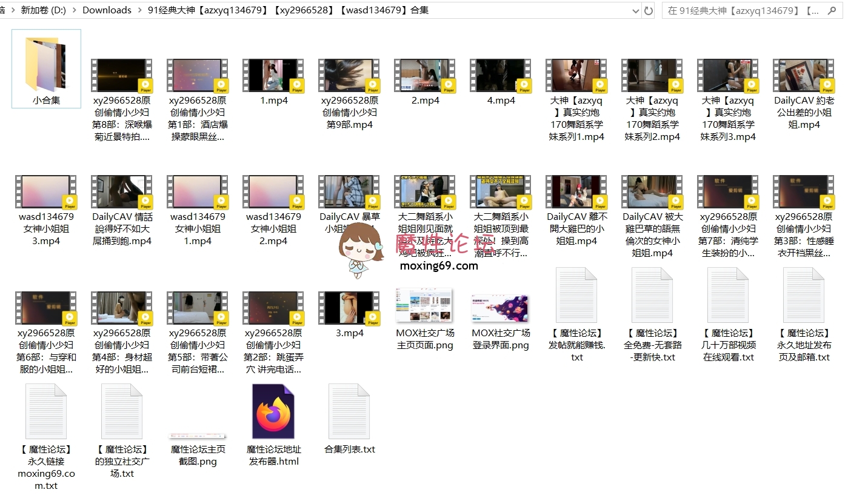Select wasd134679 女神小姐姐 3.mp4 file
The height and width of the screenshot is (504, 848).
point(46,192)
